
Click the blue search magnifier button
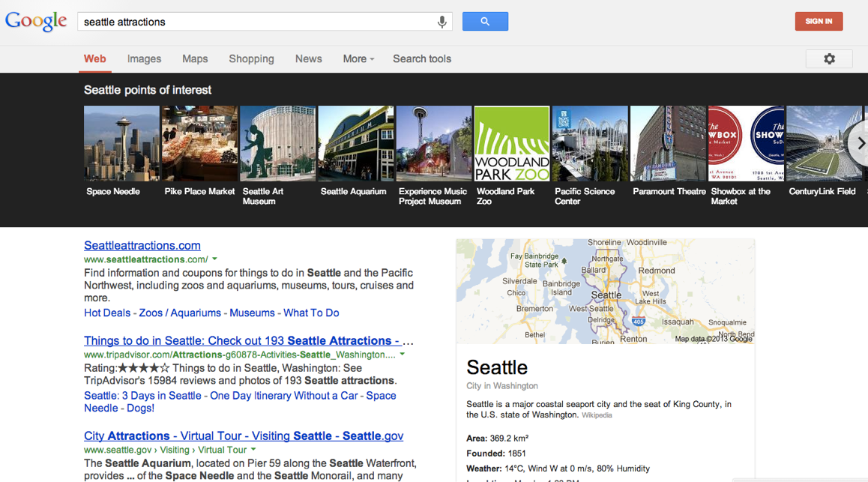(485, 22)
